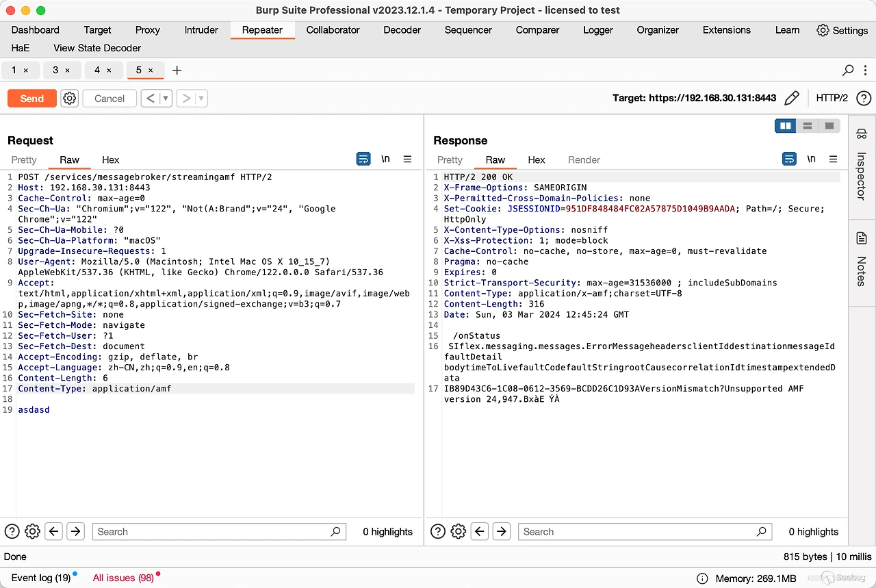
Task: Open request search help icon
Action: pyautogui.click(x=12, y=531)
